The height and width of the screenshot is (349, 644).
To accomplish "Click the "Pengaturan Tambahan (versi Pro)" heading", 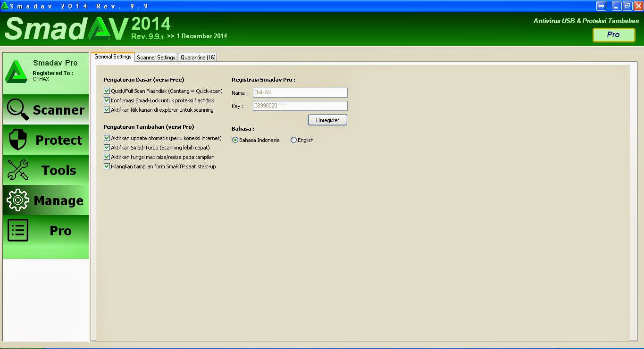I will pyautogui.click(x=149, y=127).
